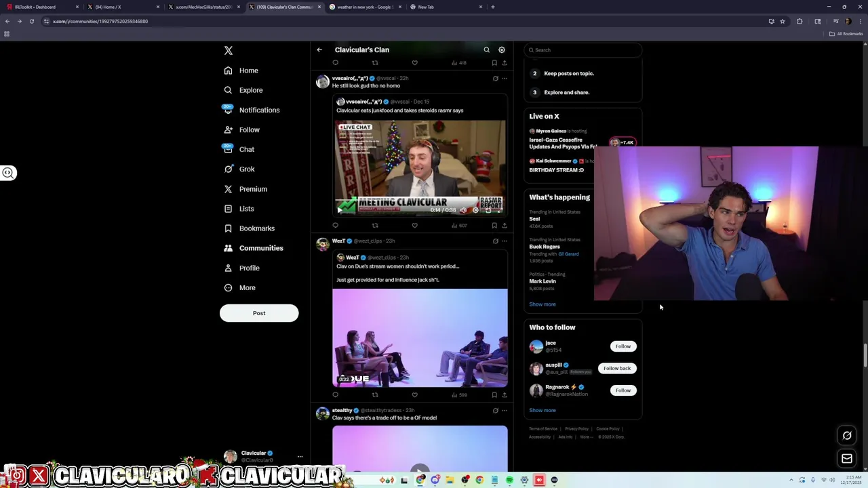Open more options on WezT's post
The image size is (868, 488).
point(504,241)
